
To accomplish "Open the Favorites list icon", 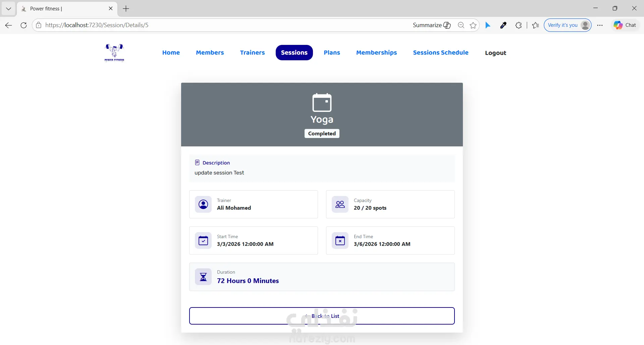I will (536, 25).
